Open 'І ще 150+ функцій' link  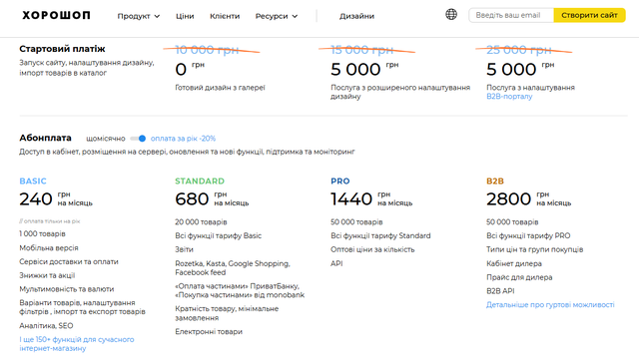(x=77, y=344)
